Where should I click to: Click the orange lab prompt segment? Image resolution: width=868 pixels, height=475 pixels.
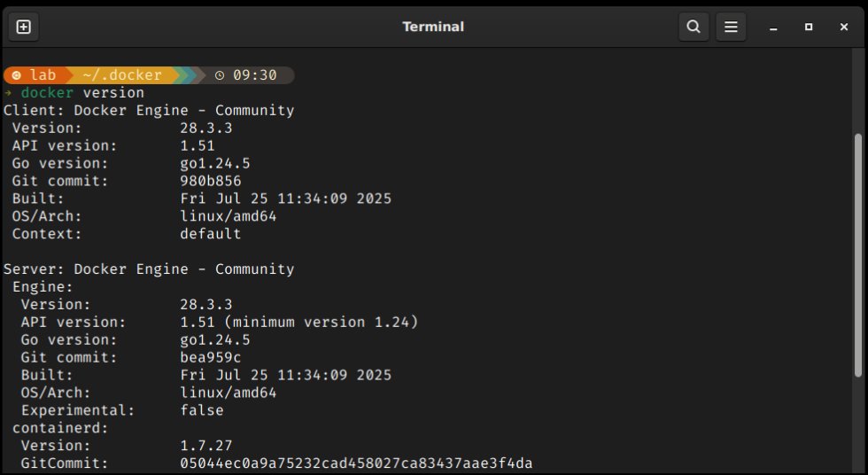pos(35,74)
